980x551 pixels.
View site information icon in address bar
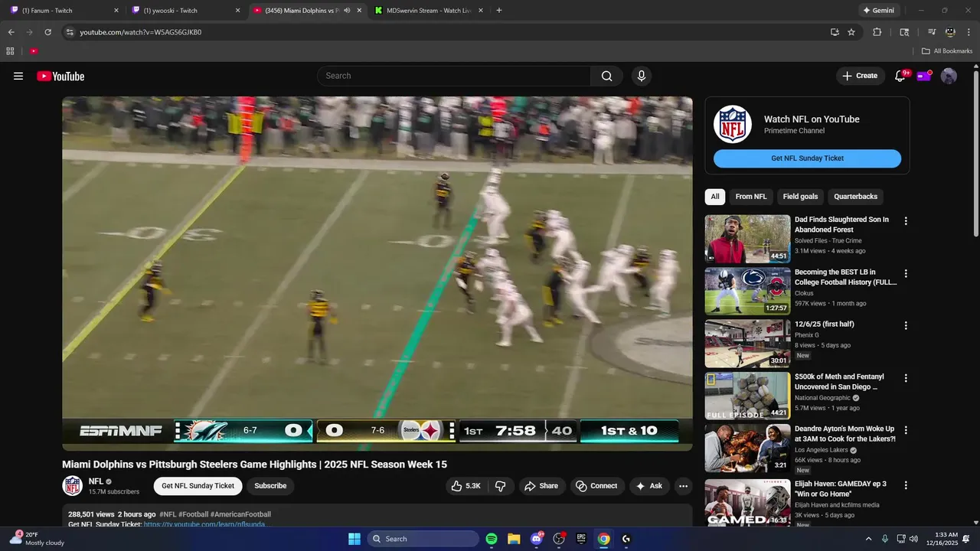[x=70, y=32]
